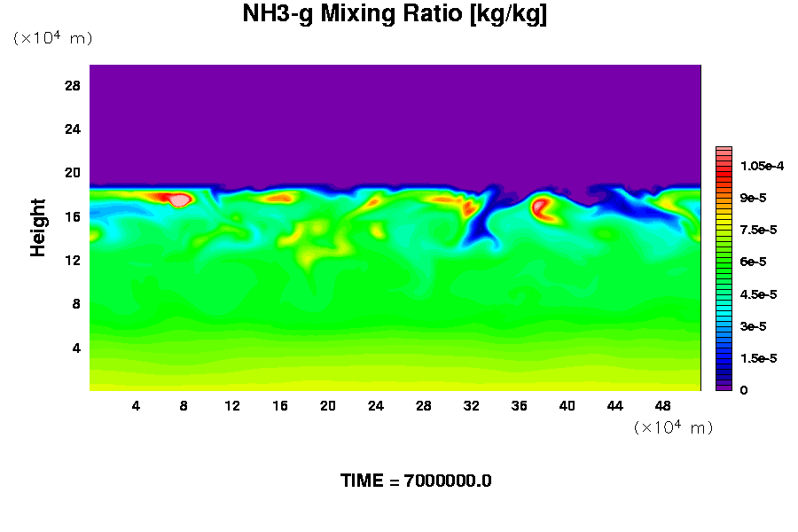Click the x-axis tick label 32

471,405
